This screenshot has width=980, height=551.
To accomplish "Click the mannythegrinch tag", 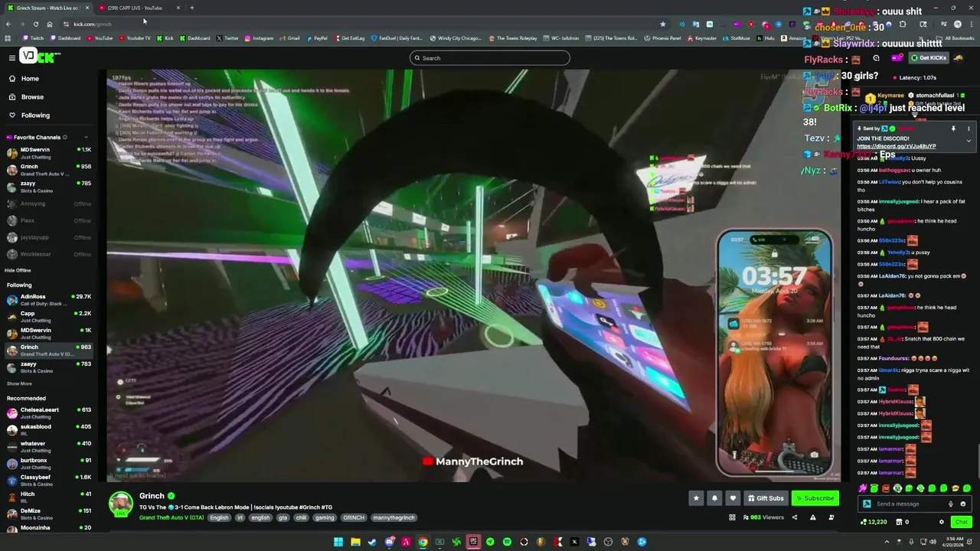I will coord(394,517).
